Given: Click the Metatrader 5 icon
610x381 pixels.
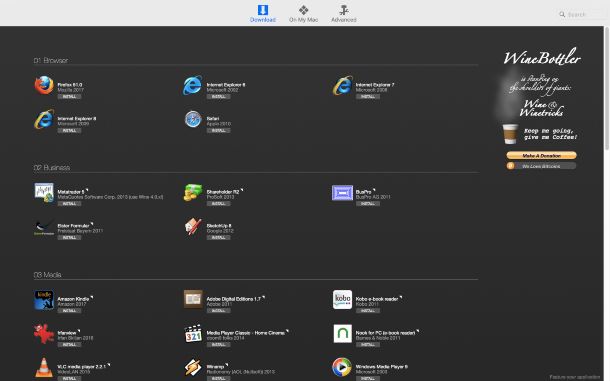Looking at the screenshot, I should click(44, 193).
